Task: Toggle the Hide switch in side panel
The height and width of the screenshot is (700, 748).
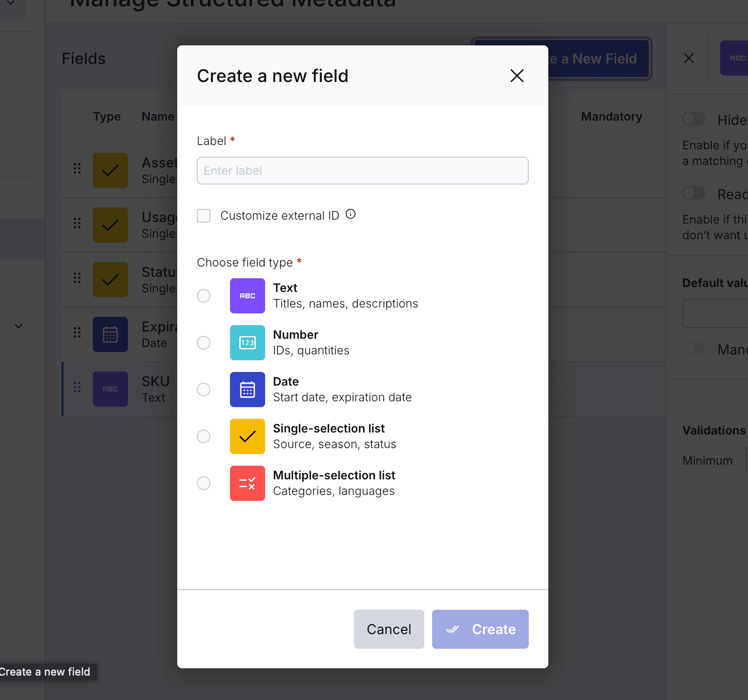Action: click(693, 119)
